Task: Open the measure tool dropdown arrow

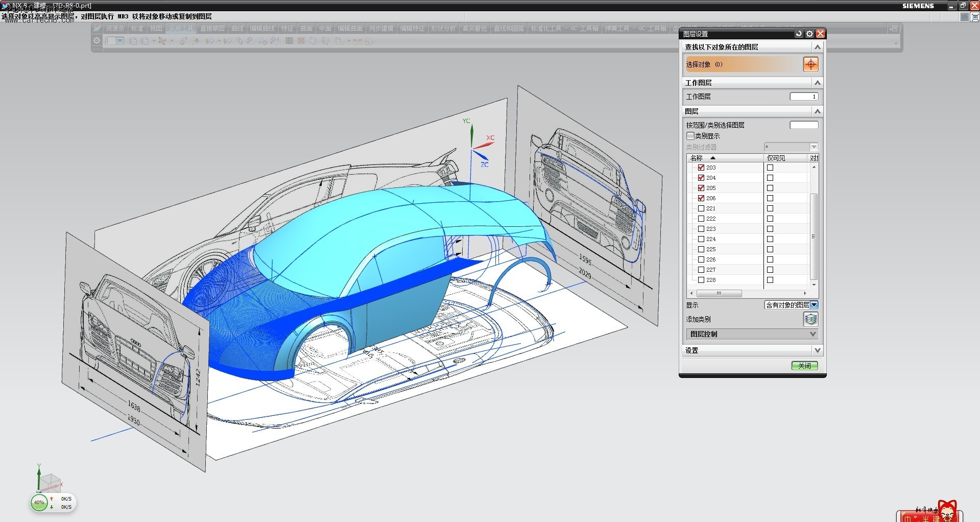Action: 349,41
